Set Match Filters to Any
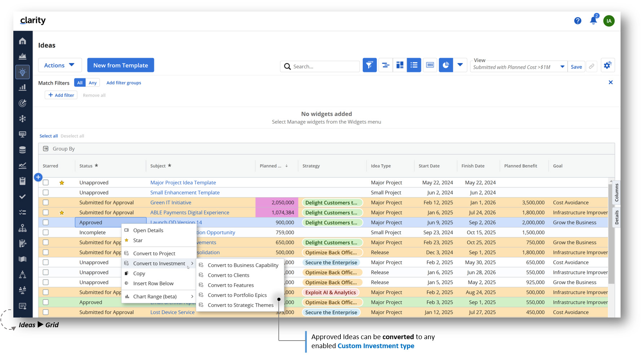The height and width of the screenshot is (355, 644). click(93, 83)
